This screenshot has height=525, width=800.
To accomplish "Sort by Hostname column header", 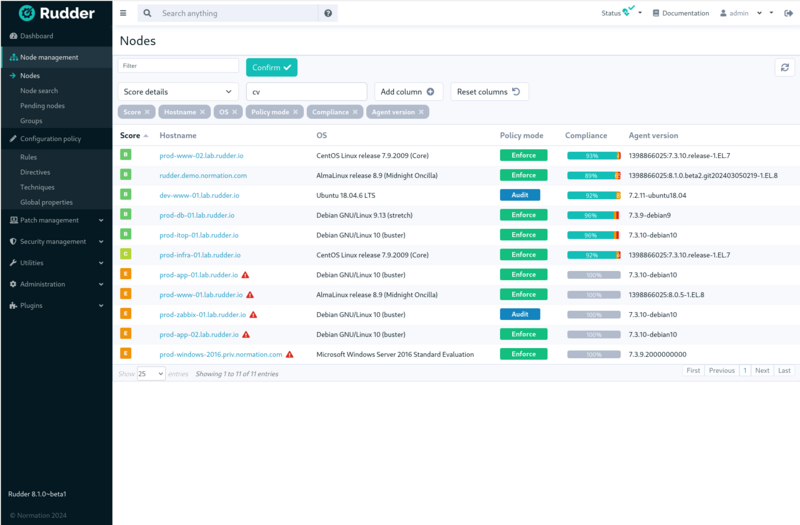I will (178, 136).
